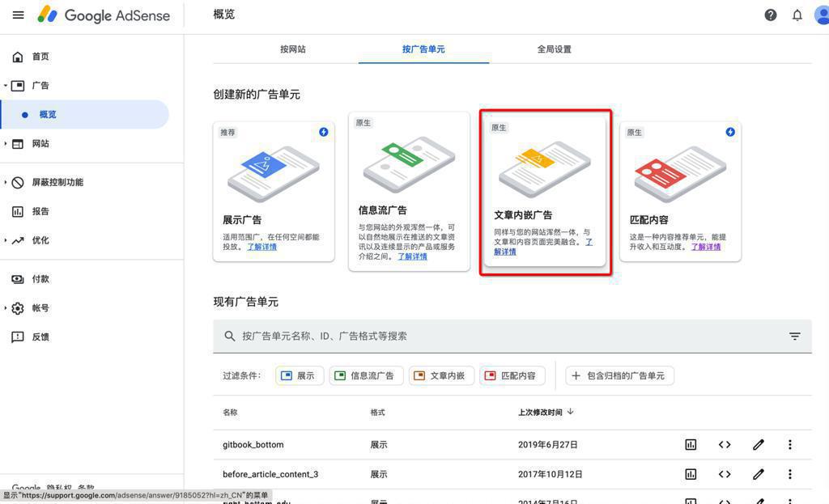Open more options for before_article_content_3

790,474
